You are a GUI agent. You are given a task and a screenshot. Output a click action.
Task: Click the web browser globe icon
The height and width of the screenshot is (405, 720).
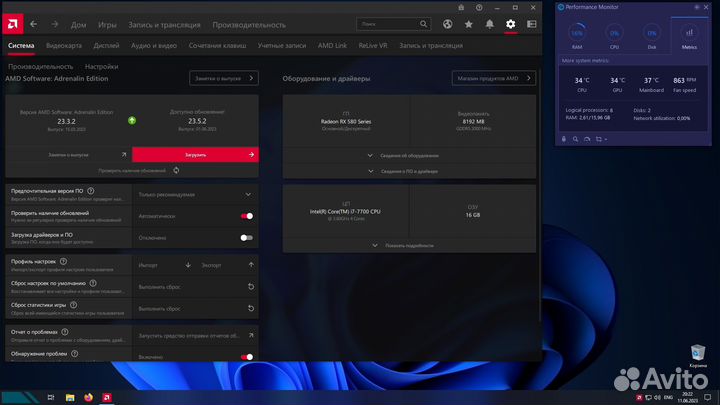(447, 24)
